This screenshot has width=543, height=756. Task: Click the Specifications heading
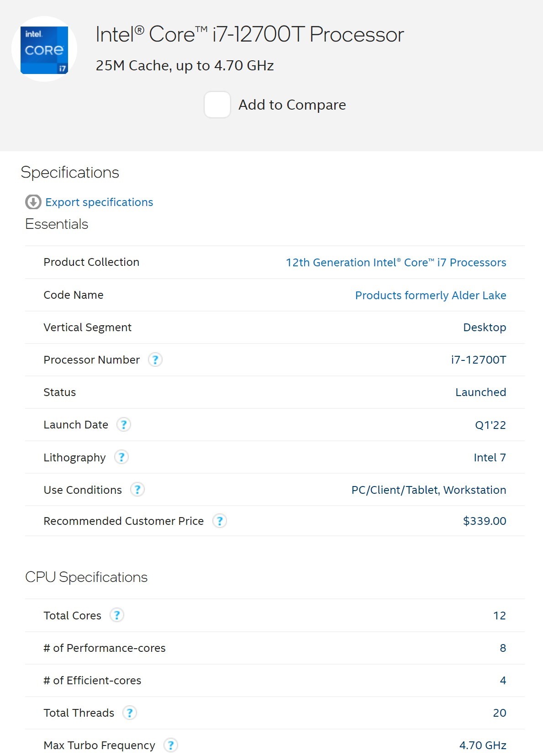pyautogui.click(x=70, y=173)
